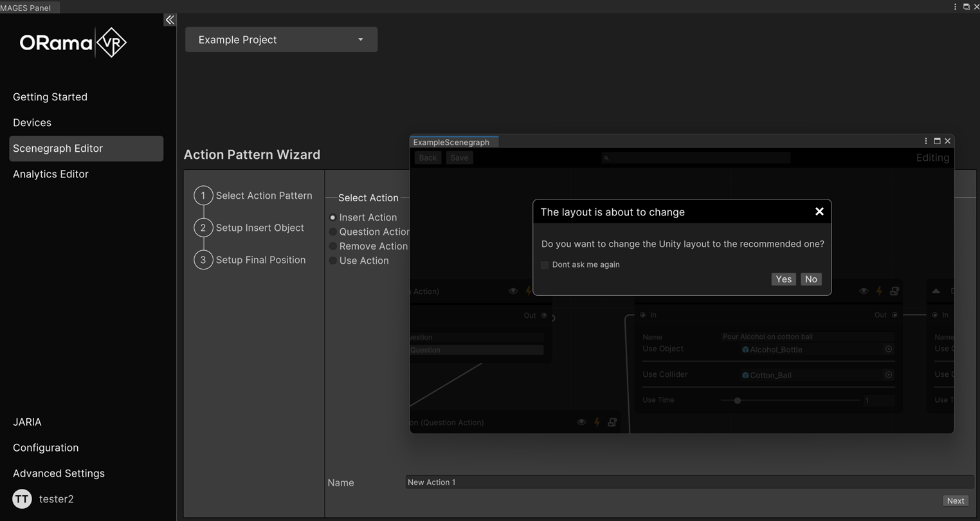The height and width of the screenshot is (521, 980).
Task: Open the Example Project dropdown
Action: [x=281, y=39]
